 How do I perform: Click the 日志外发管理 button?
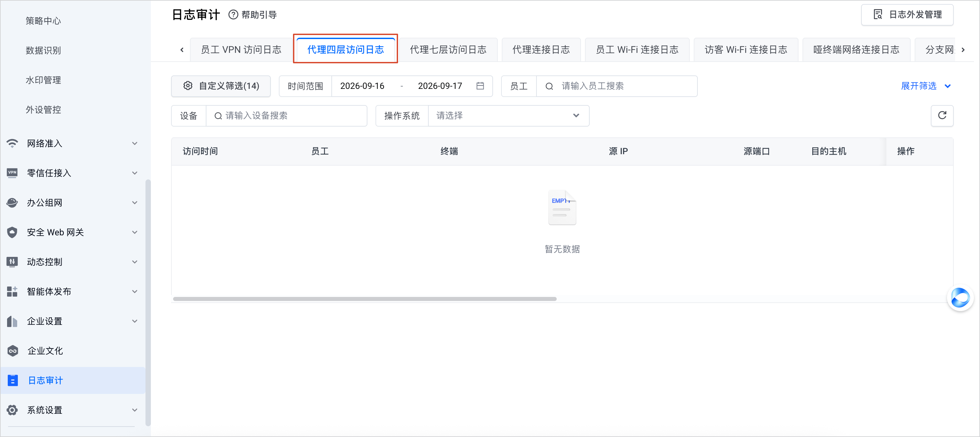click(x=907, y=15)
